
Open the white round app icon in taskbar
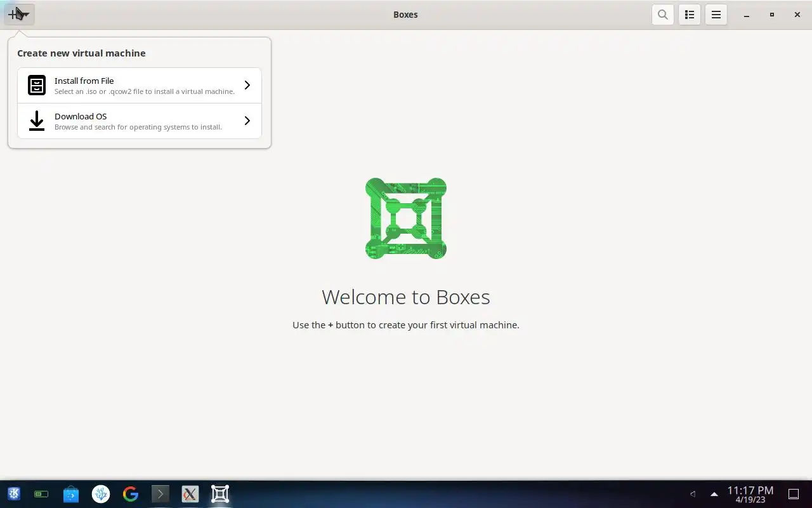click(x=101, y=494)
